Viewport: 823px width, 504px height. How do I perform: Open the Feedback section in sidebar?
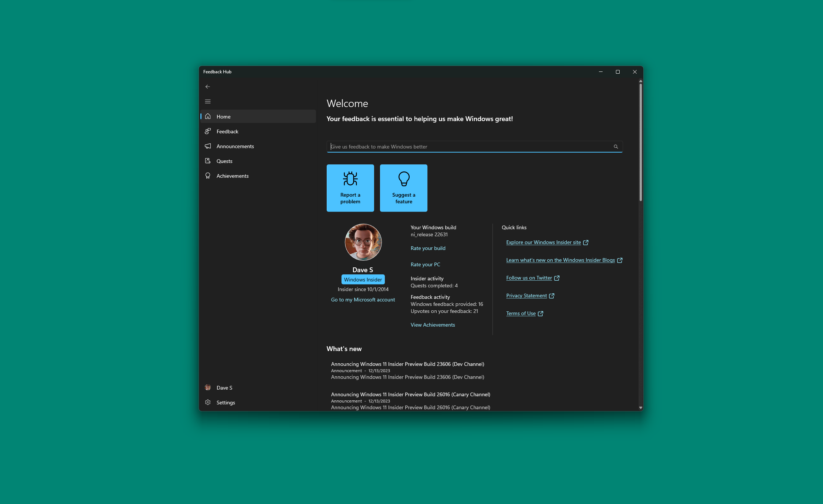[x=227, y=131]
